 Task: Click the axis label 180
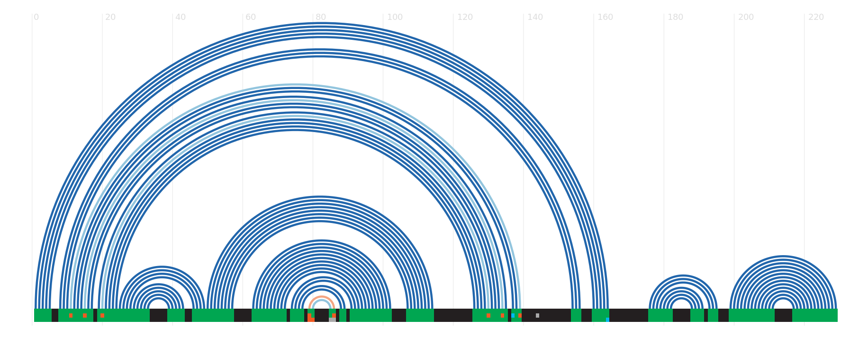click(676, 18)
